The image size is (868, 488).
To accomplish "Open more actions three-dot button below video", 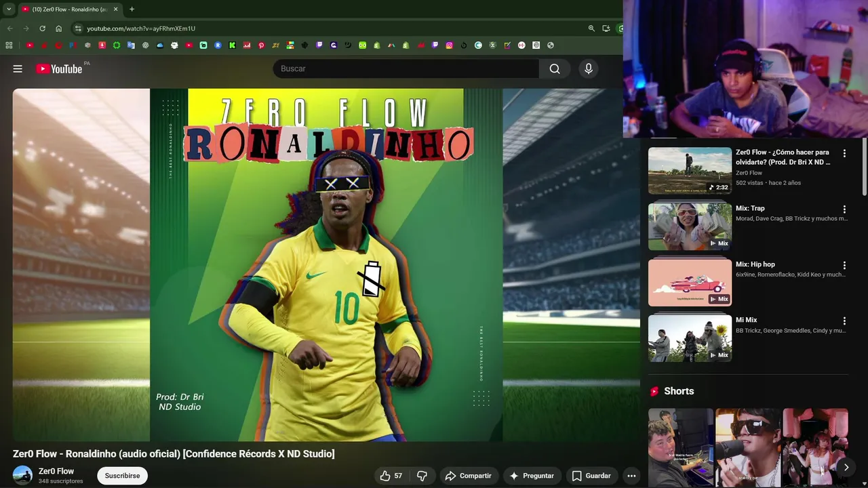I will tap(631, 476).
